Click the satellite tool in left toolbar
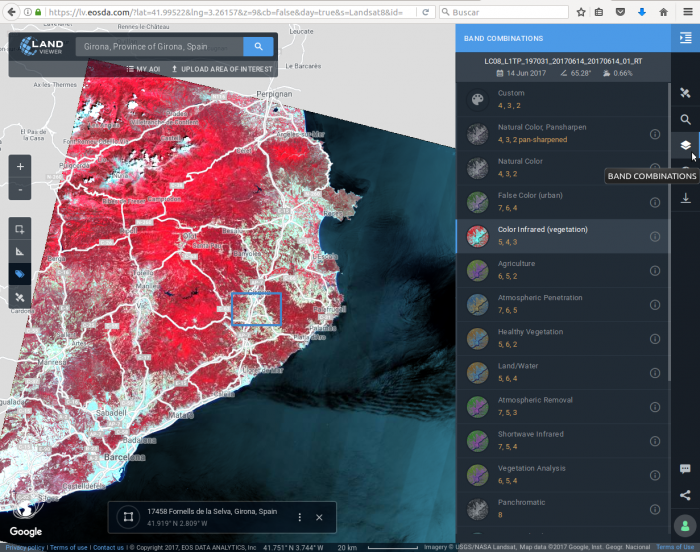The height and width of the screenshot is (552, 700). (x=20, y=297)
